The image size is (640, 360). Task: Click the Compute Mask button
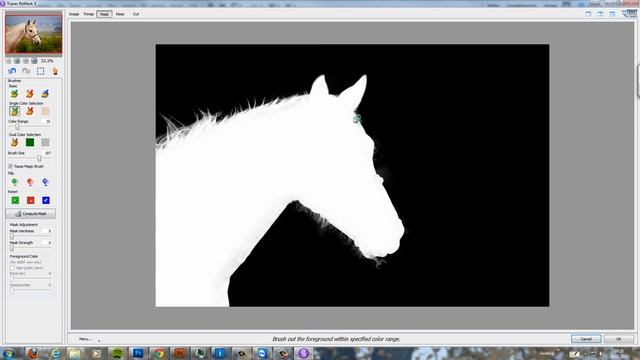point(31,213)
